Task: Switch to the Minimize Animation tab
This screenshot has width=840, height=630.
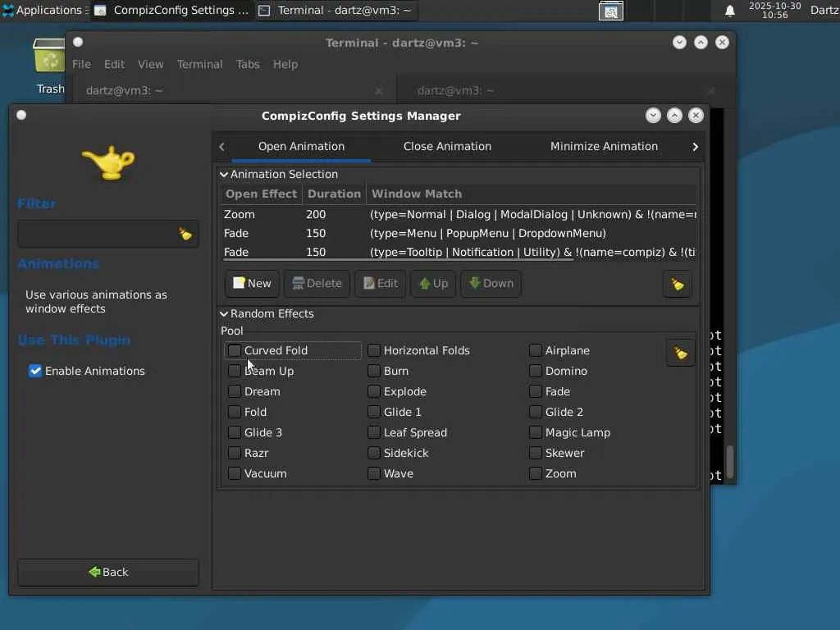Action: pyautogui.click(x=604, y=146)
